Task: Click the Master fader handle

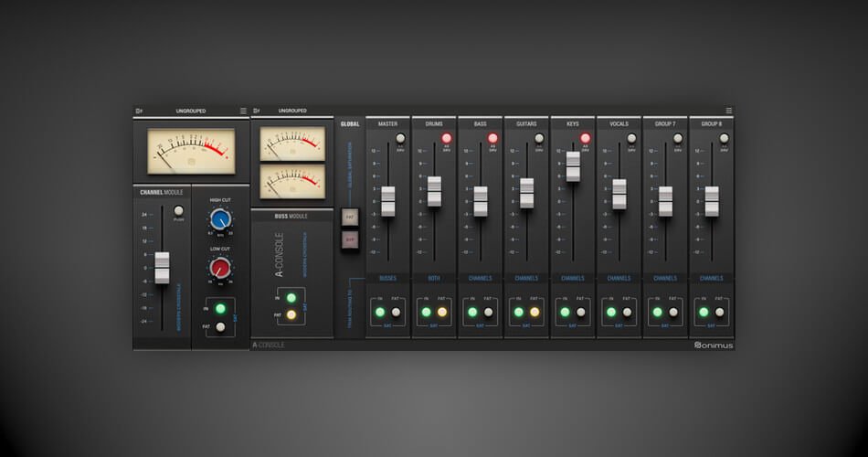Action: pyautogui.click(x=388, y=201)
